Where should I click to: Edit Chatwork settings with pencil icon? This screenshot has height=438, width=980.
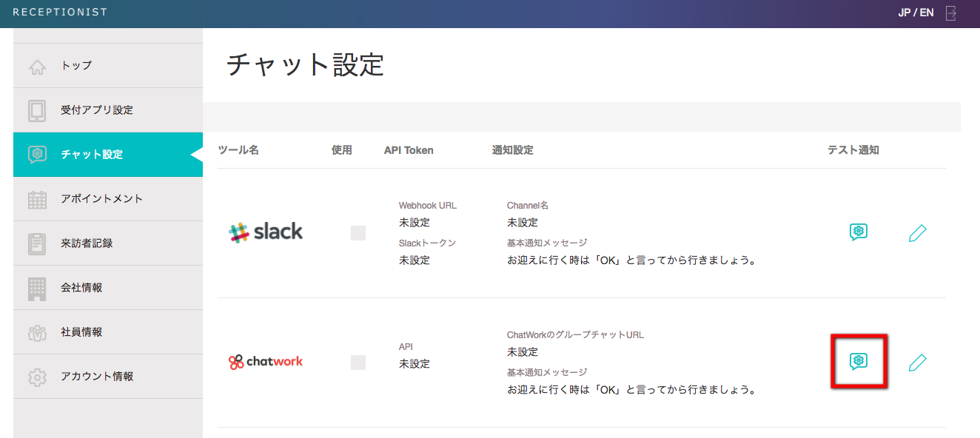point(917,363)
